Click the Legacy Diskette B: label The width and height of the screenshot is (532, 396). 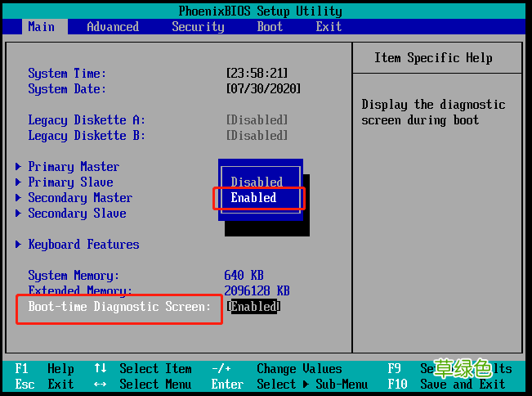click(x=87, y=135)
